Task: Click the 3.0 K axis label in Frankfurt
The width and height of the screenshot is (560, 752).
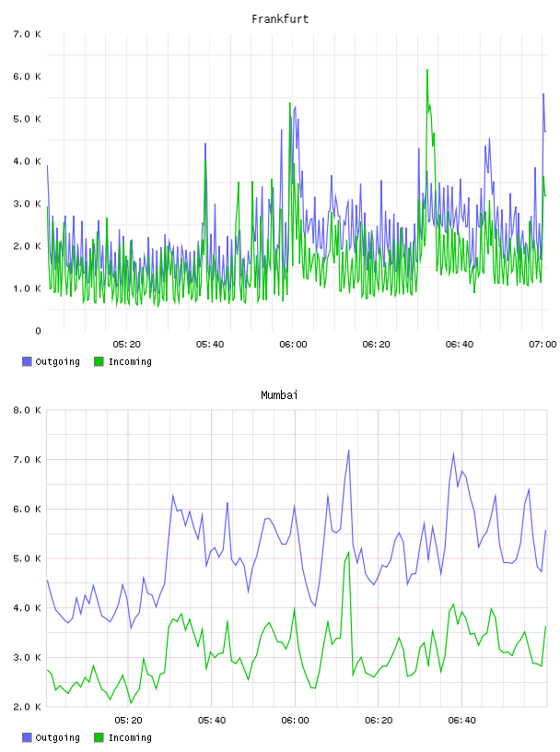Action: click(x=28, y=204)
